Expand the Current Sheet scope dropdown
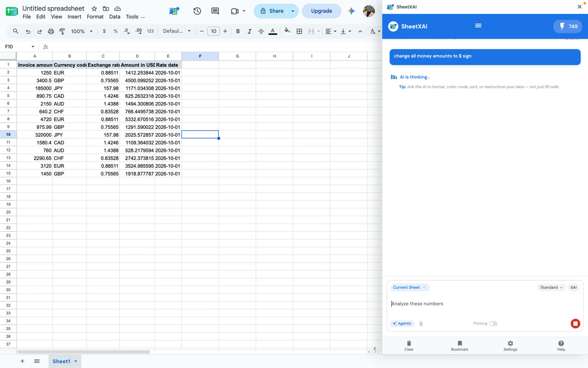The image size is (588, 368). tap(410, 287)
